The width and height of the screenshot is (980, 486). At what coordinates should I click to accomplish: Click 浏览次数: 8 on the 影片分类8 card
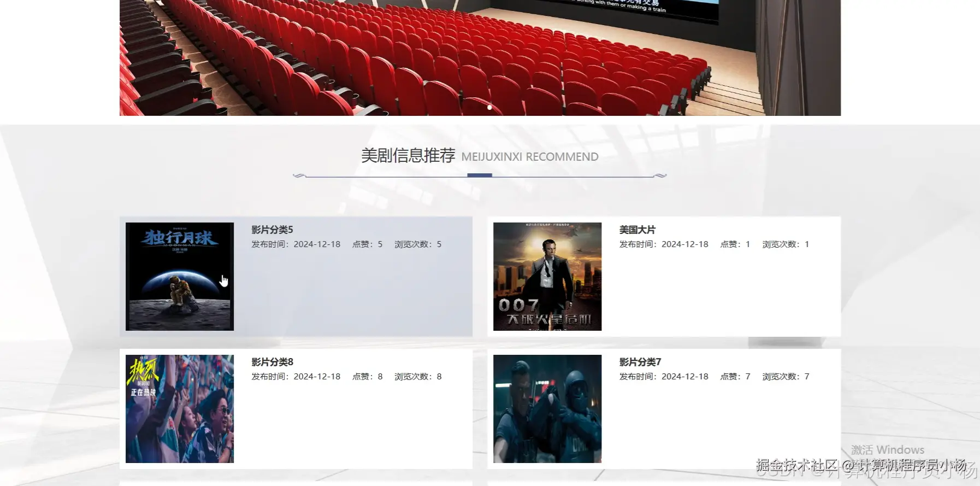[418, 377]
